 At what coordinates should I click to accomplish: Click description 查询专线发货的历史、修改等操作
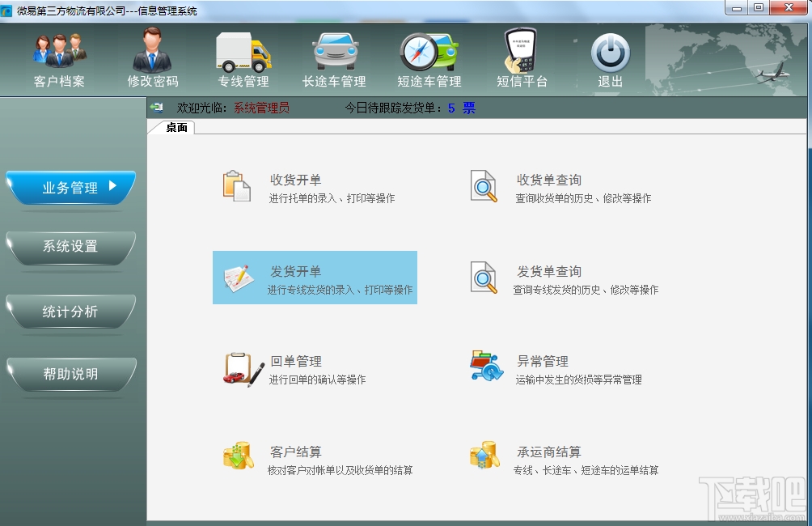click(586, 290)
